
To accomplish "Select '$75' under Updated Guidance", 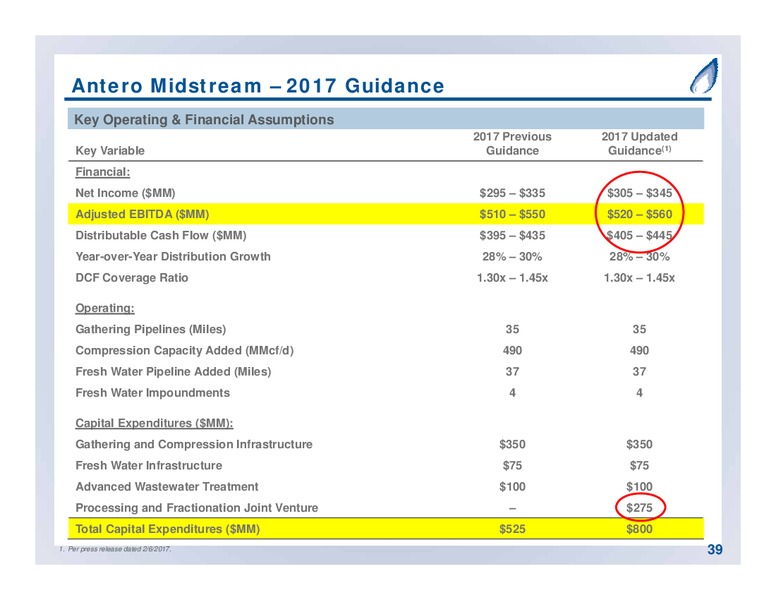I will point(639,466).
